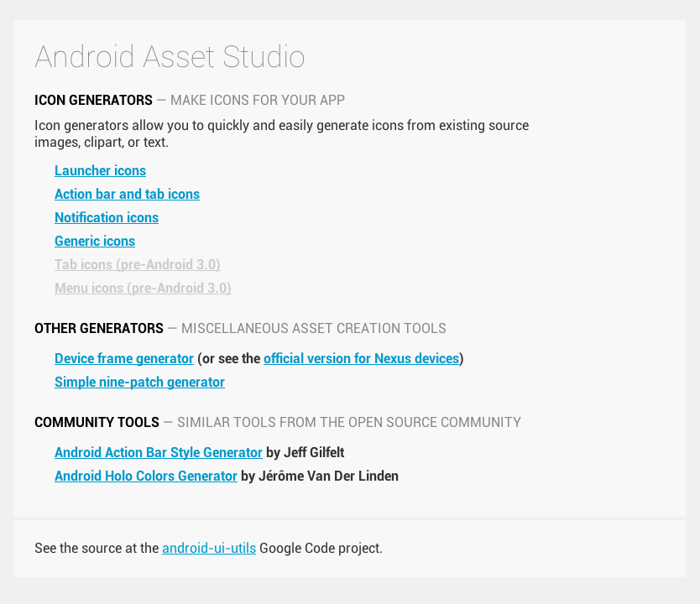This screenshot has width=700, height=604.
Task: Open Tab icons (pre-Android 3.0) generator
Action: point(137,264)
